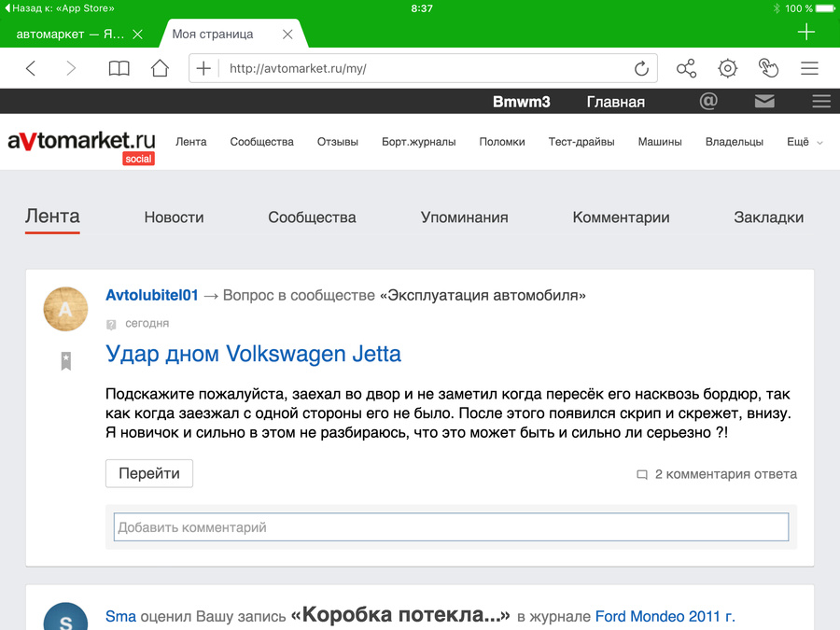The height and width of the screenshot is (630, 840).
Task: Click the URL address field
Action: tap(423, 68)
